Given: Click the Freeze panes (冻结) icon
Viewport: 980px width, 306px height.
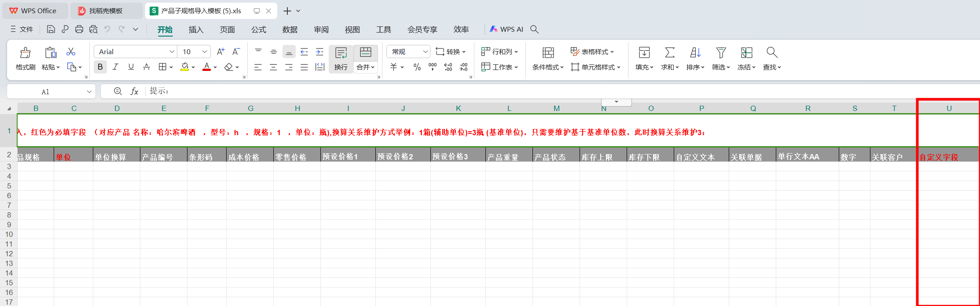Looking at the screenshot, I should [x=746, y=53].
